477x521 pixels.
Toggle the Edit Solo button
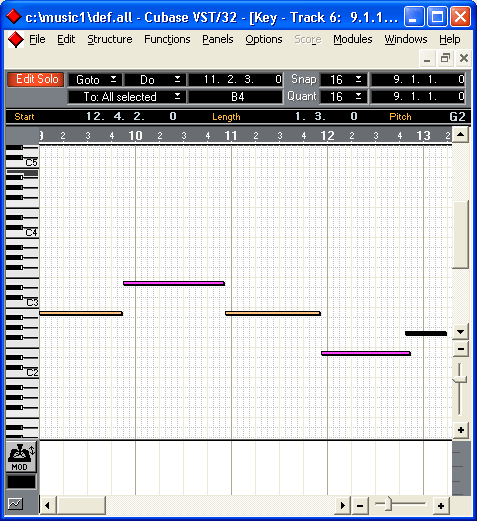click(36, 79)
